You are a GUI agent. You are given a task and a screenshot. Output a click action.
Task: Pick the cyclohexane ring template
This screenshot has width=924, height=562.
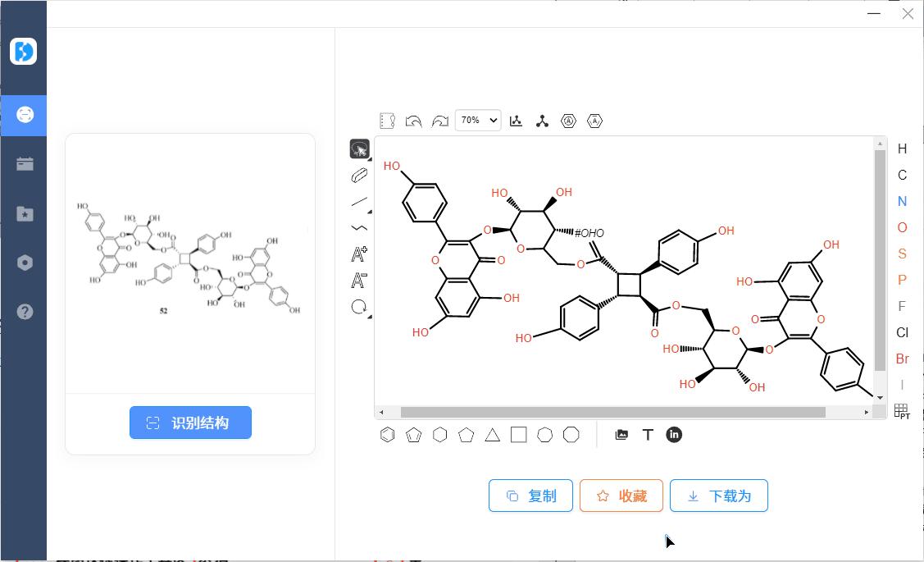[x=439, y=435]
